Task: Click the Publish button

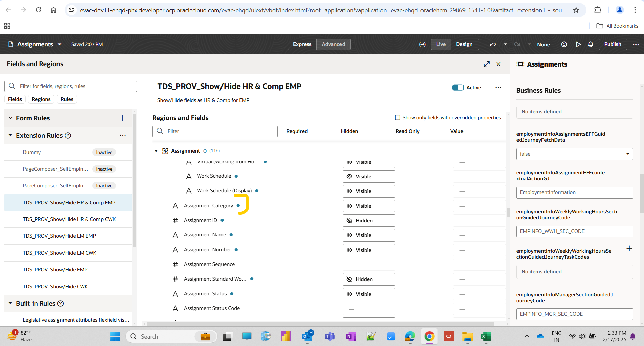Action: (613, 44)
